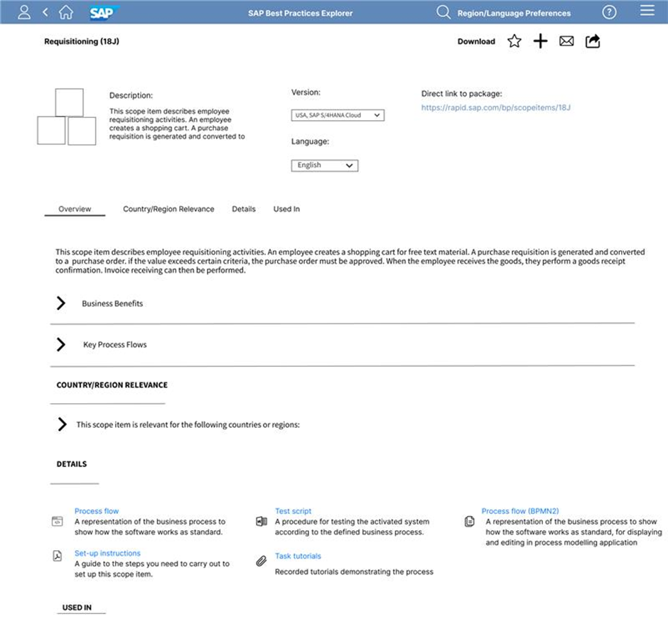Viewport: 668px width, 644px height.
Task: Open the Language dropdown set to English
Action: click(x=324, y=165)
